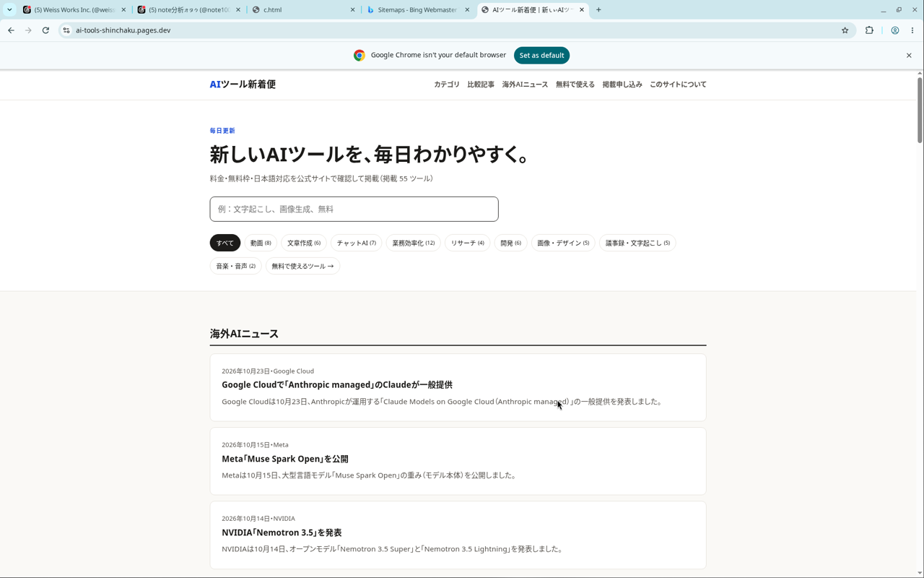Select the 文章作成 (6) filter chip
This screenshot has height=578, width=924.
pyautogui.click(x=304, y=243)
